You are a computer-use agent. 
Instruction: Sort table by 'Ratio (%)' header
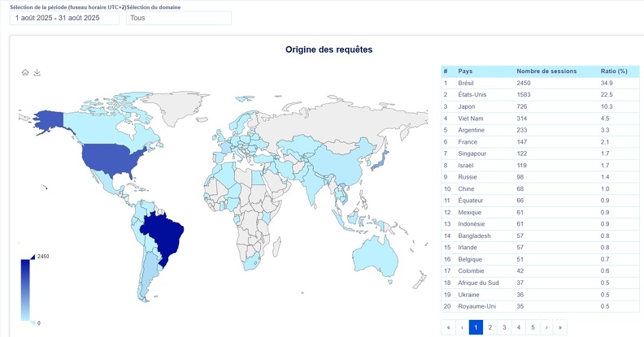(614, 71)
